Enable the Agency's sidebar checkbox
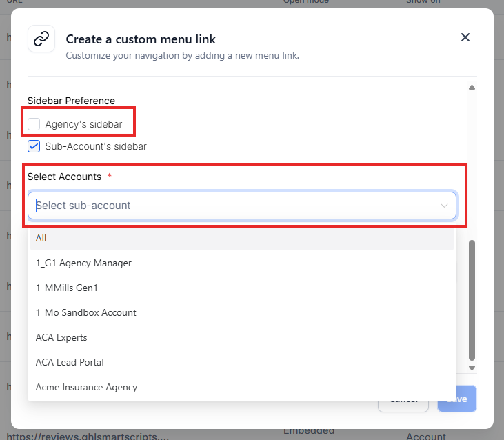Screen dimensions: 504x440 [x=34, y=124]
